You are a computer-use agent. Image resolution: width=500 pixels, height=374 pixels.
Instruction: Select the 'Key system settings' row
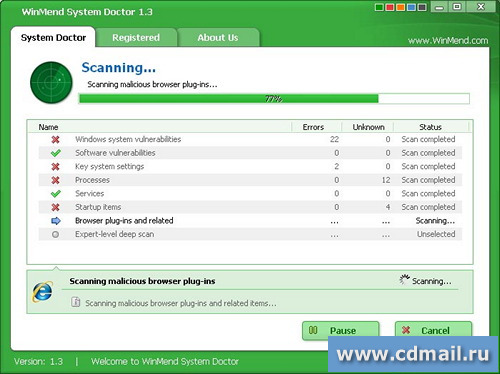pyautogui.click(x=250, y=167)
